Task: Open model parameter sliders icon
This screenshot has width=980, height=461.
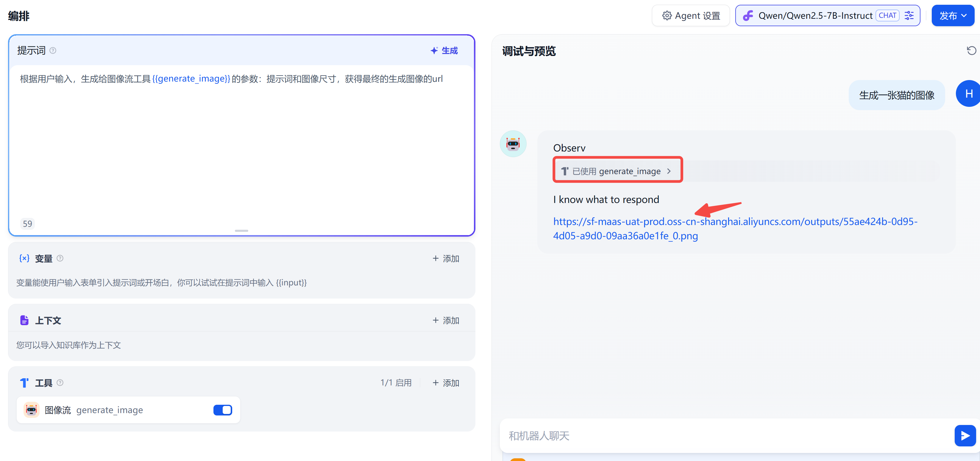Action: [909, 15]
